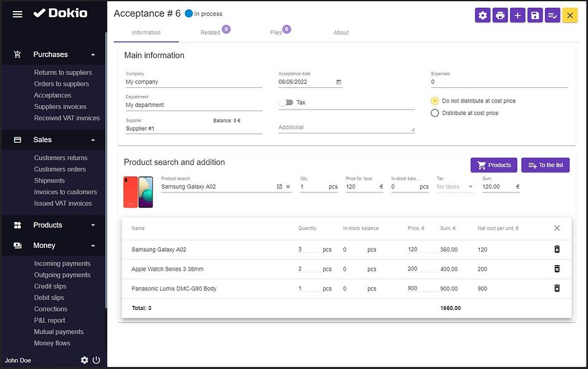Screen dimensions: 588x369
Task: Edit price 900 in Panasonic Lumix row
Action: [x=421, y=288]
